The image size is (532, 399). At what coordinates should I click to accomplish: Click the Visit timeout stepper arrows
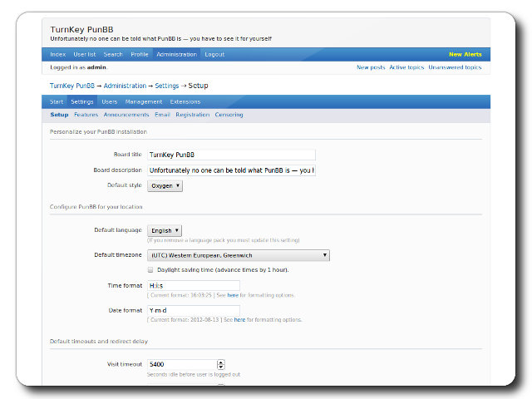point(220,364)
